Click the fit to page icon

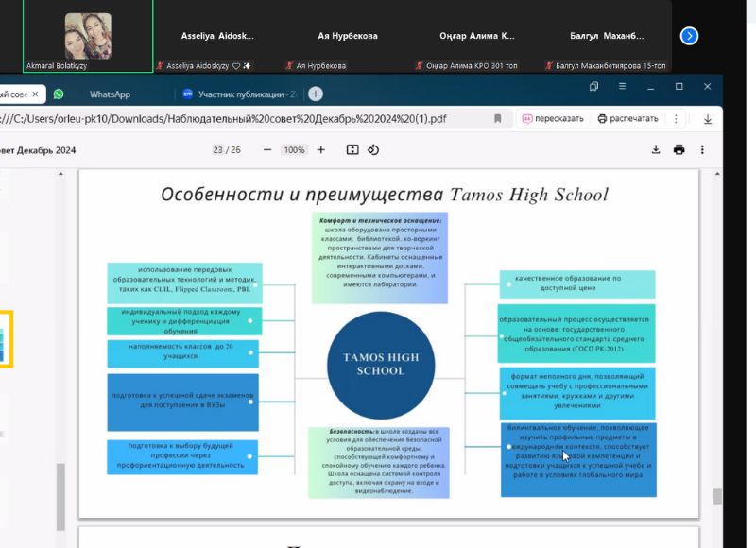click(x=352, y=150)
